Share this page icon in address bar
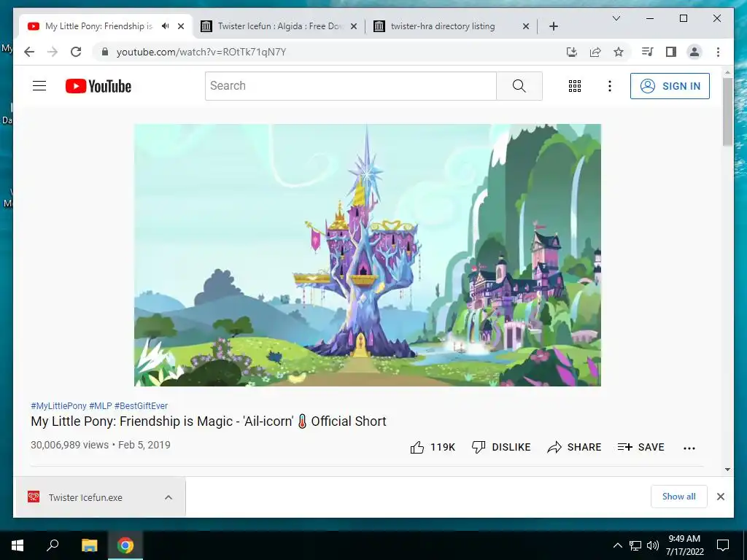The image size is (747, 560). pyautogui.click(x=595, y=52)
